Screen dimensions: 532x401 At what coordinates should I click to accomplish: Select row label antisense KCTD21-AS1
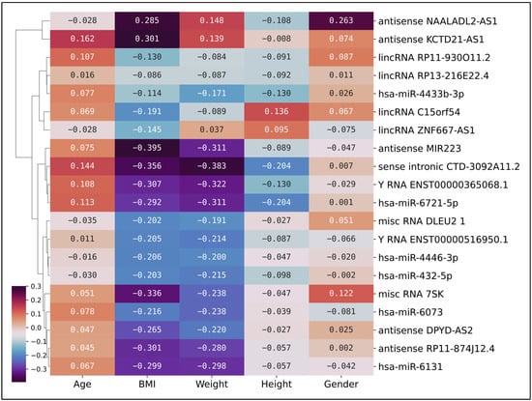[x=430, y=40]
